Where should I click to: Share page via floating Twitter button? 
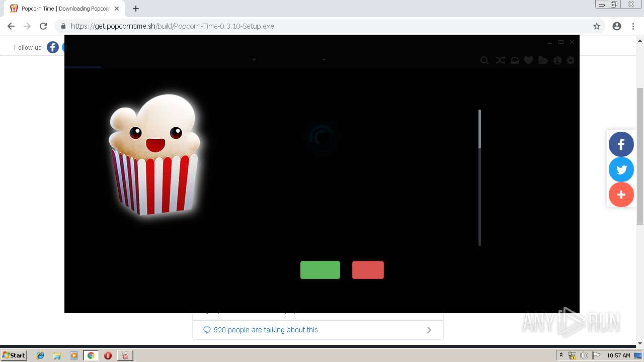(x=621, y=169)
